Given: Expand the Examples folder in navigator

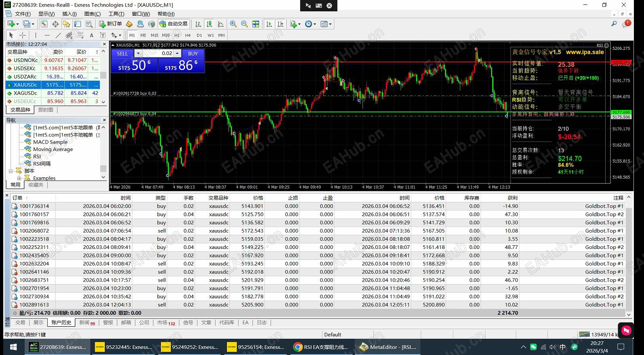Looking at the screenshot, I should [x=19, y=178].
